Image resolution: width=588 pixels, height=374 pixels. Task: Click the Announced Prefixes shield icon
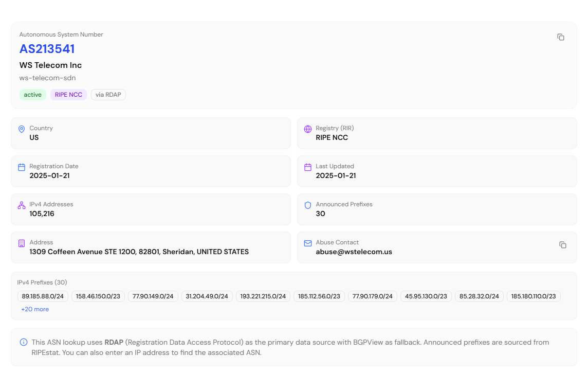tap(308, 205)
